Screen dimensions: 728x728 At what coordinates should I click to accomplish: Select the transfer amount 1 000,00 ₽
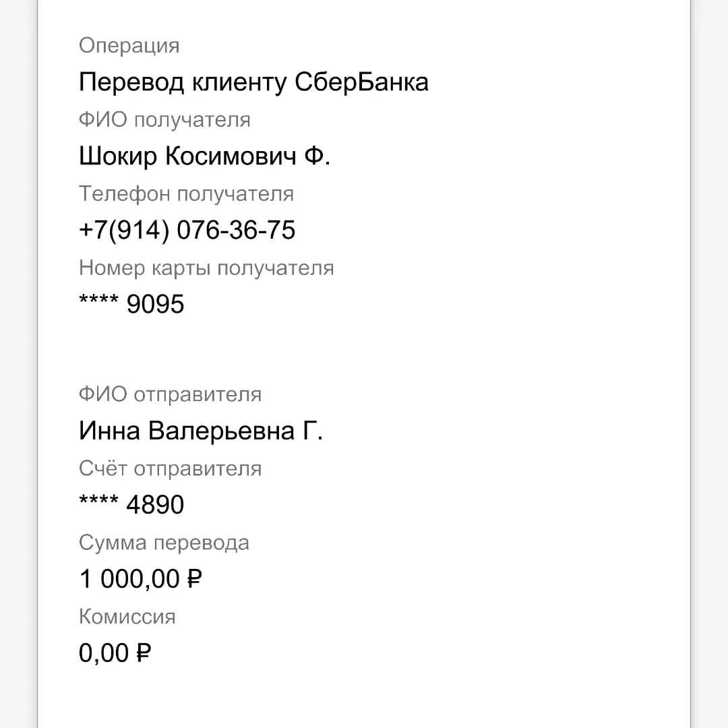(141, 579)
